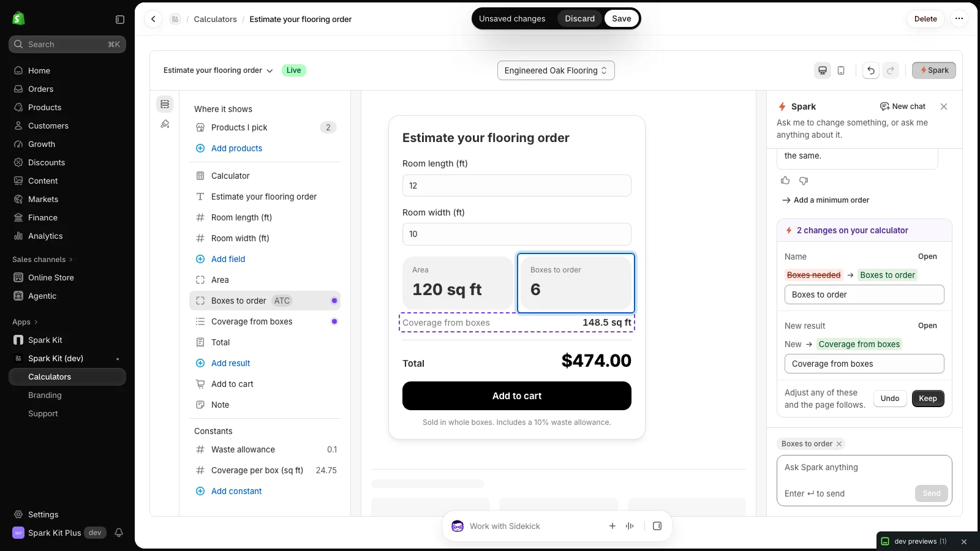The width and height of the screenshot is (980, 551).
Task: Toggle the Spark assistant button
Action: (x=933, y=70)
